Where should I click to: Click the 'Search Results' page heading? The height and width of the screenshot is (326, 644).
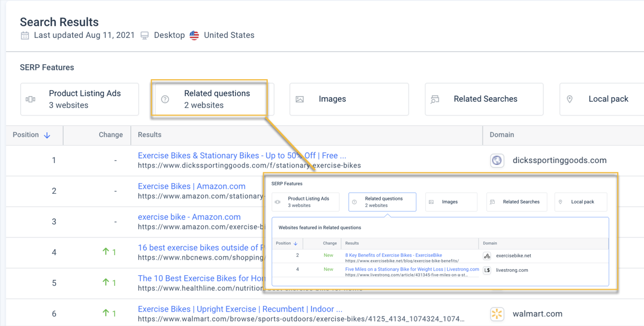point(59,22)
